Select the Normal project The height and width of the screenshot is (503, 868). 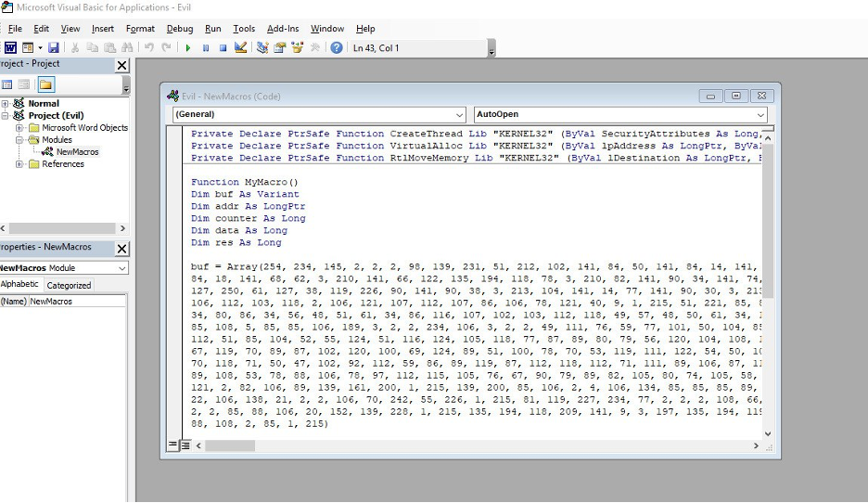44,104
